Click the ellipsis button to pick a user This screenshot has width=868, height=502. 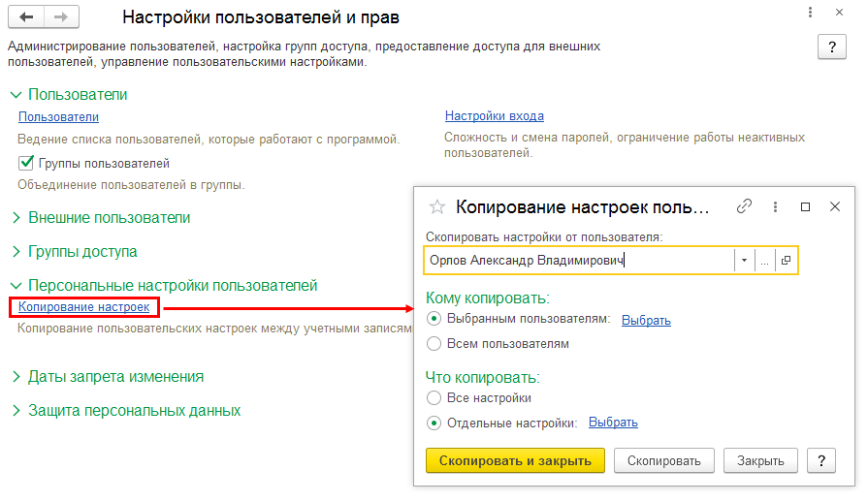[764, 261]
